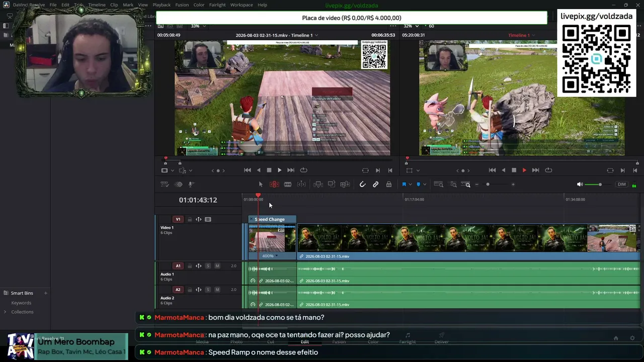Stop playback in the source viewer
Screen dimensions: 644x362
pyautogui.click(x=269, y=170)
